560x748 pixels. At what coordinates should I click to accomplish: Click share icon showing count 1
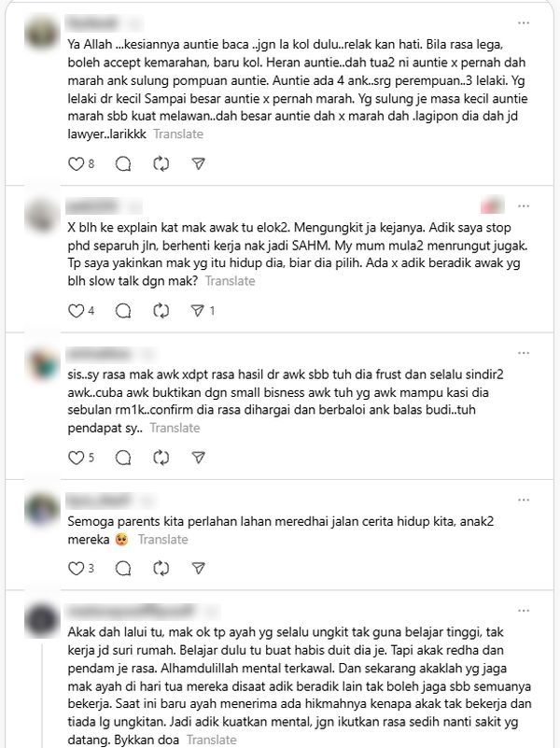point(198,311)
